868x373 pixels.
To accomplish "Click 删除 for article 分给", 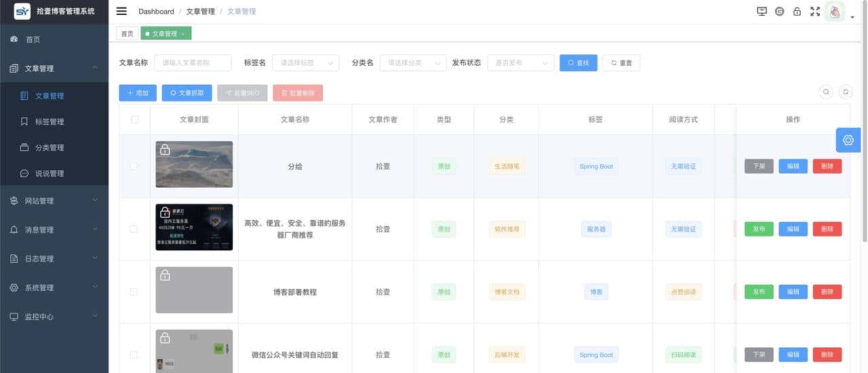I will (x=827, y=166).
